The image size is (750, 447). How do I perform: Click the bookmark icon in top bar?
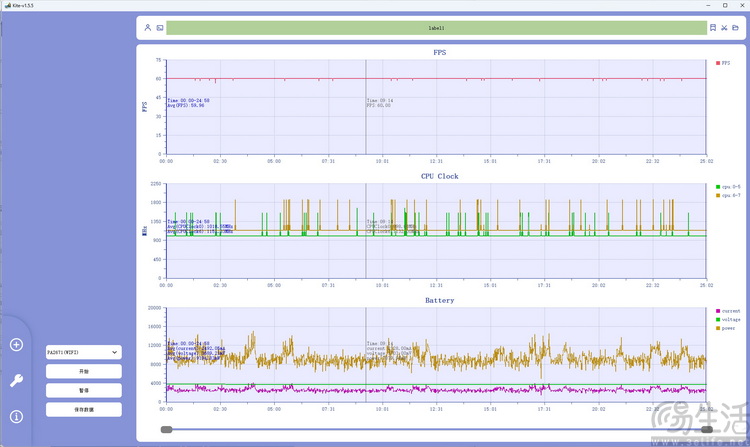point(713,28)
